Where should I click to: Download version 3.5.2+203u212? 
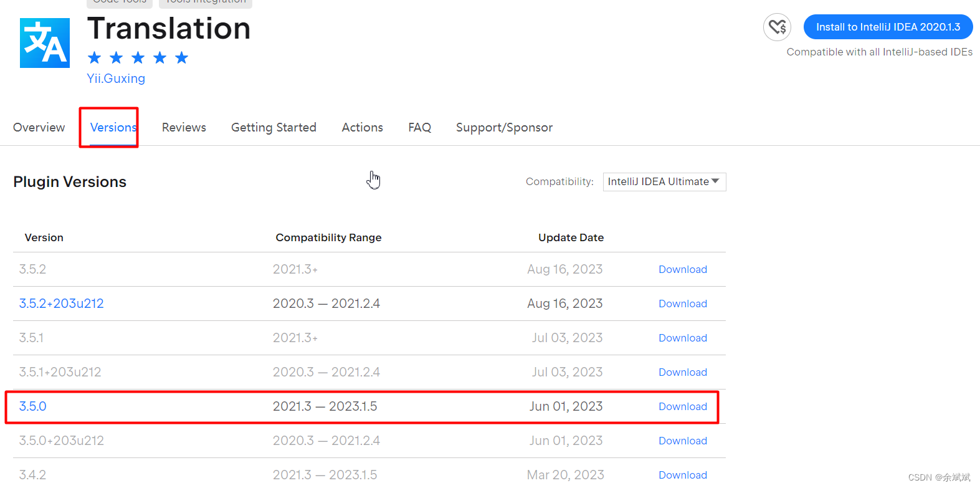click(x=683, y=304)
